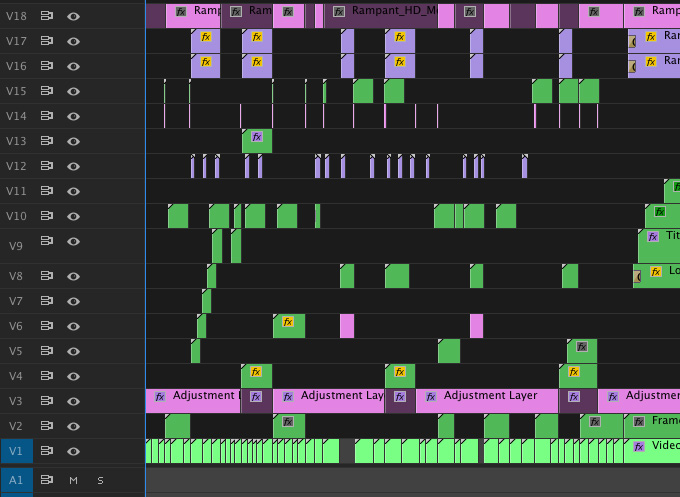Viewport: 680px width, 497px height.
Task: Hide track V17 output with eye icon
Action: click(73, 41)
